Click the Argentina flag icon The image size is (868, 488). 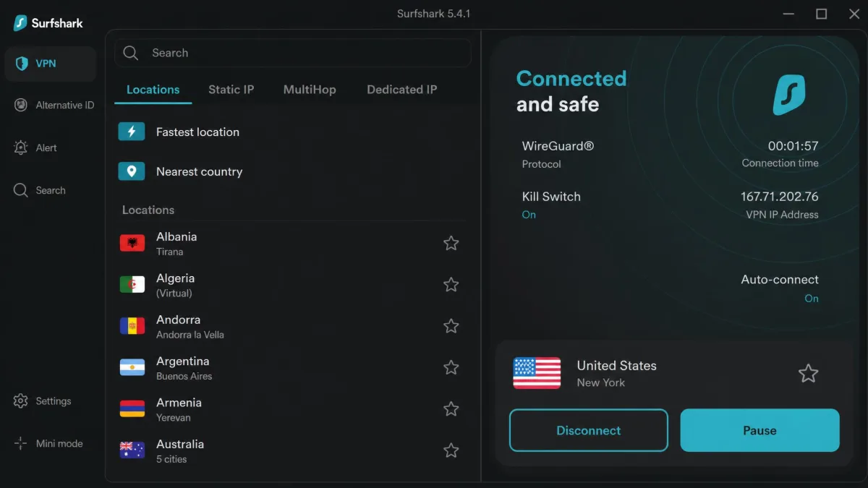tap(132, 367)
